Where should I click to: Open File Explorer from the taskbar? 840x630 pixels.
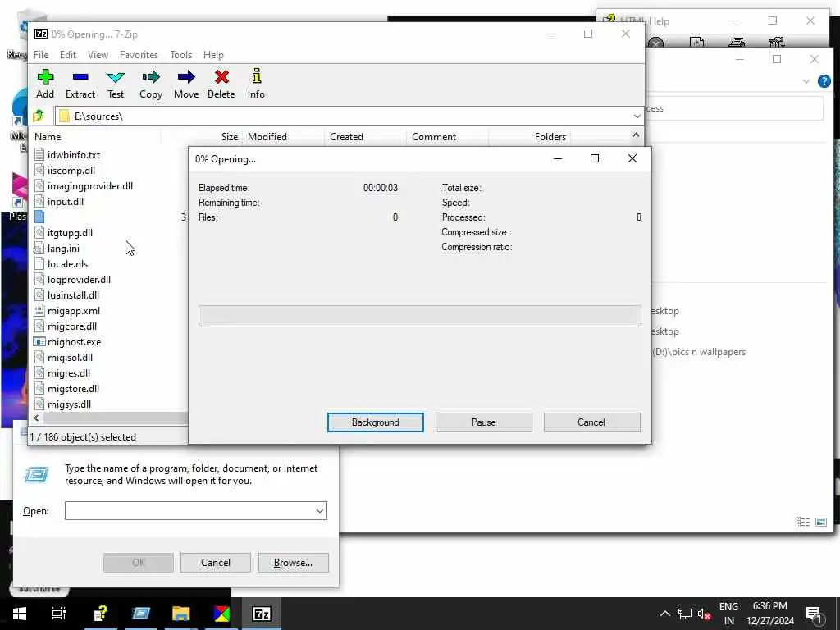coord(181,614)
